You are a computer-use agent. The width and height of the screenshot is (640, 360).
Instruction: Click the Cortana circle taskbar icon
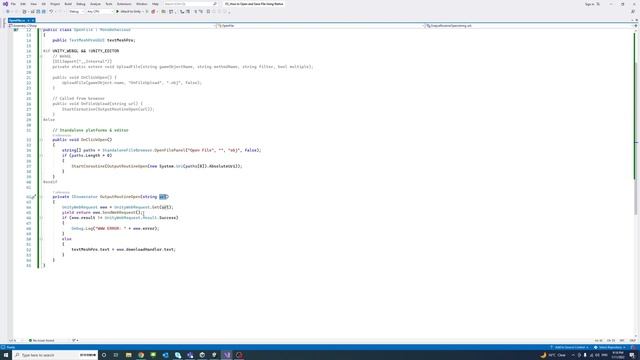point(104,355)
